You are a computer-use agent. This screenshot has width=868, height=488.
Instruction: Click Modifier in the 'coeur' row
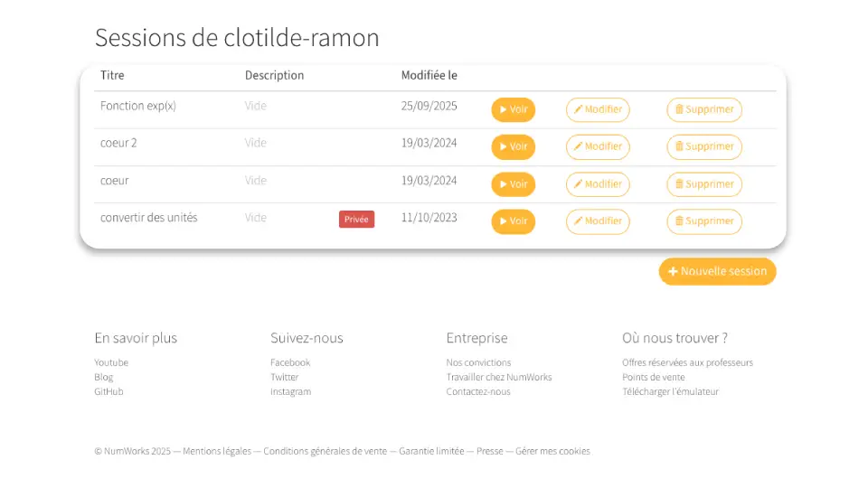tap(598, 184)
